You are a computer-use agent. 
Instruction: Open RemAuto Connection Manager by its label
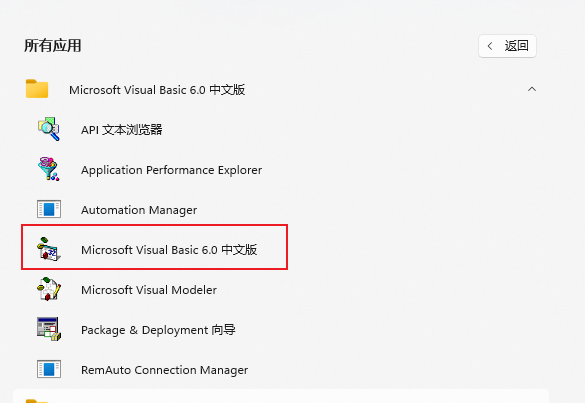click(165, 370)
